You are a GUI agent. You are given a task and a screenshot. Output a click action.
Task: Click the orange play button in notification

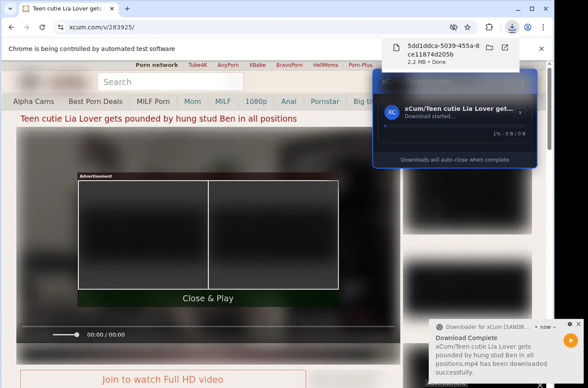click(570, 340)
